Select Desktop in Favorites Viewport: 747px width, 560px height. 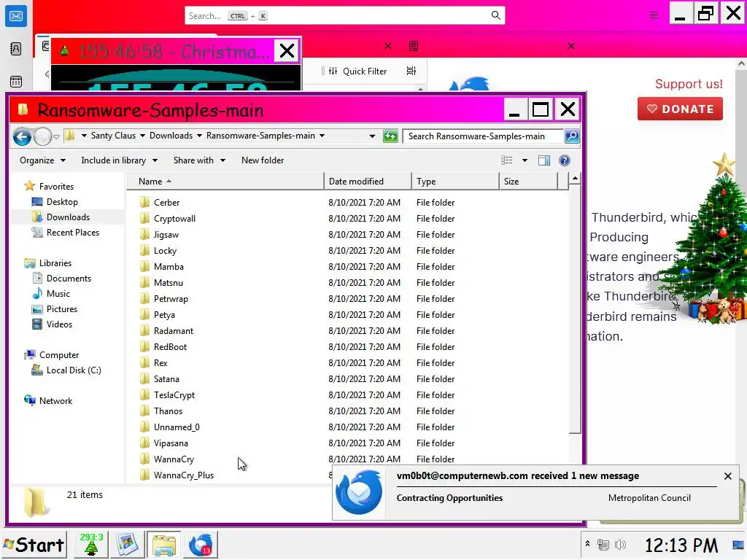62,202
